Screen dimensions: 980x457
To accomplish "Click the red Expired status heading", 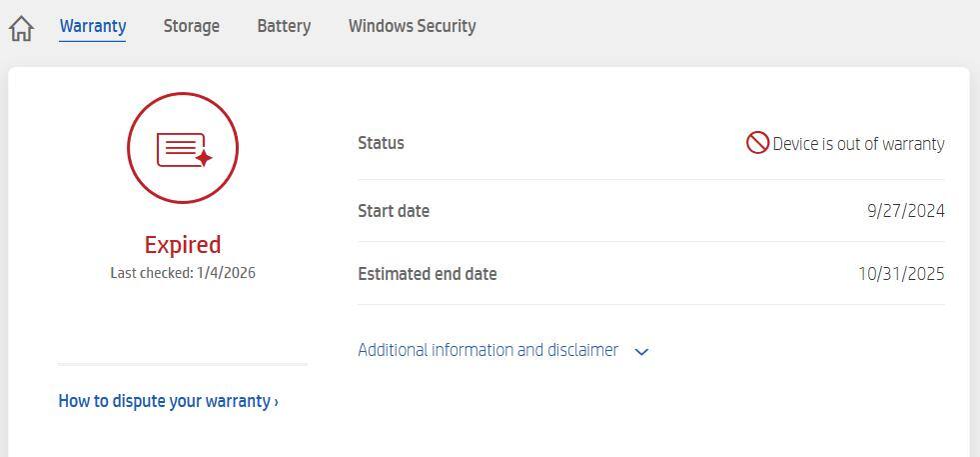I will (183, 245).
